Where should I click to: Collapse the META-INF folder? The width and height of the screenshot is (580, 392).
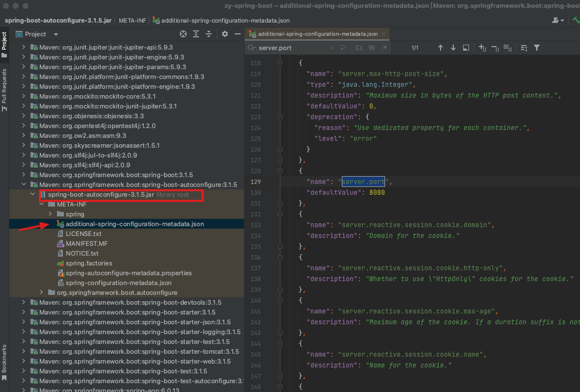coord(41,204)
